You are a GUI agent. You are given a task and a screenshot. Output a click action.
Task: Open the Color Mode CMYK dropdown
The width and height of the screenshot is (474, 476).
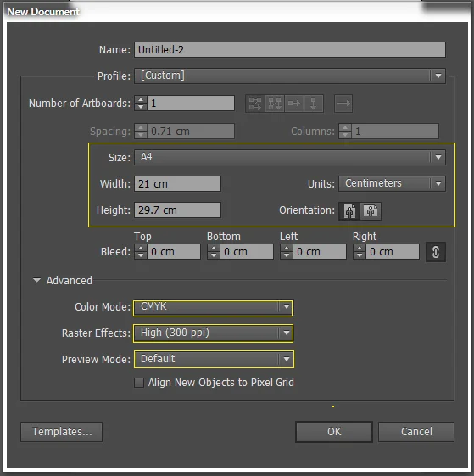point(213,307)
